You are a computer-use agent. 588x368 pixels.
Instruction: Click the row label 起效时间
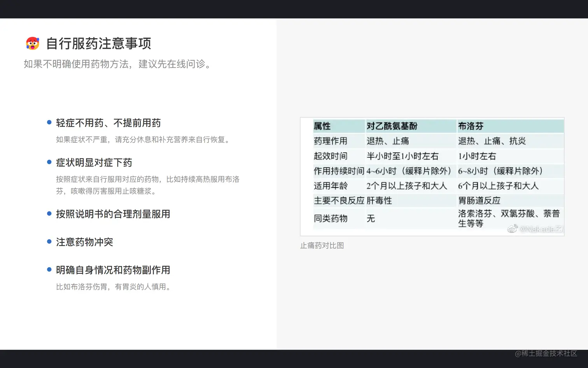331,156
